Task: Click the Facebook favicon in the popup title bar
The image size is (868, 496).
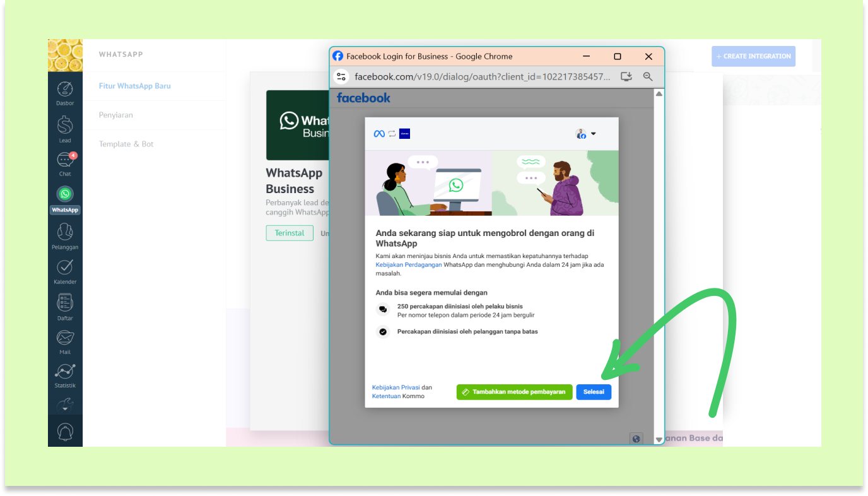Action: coord(338,56)
